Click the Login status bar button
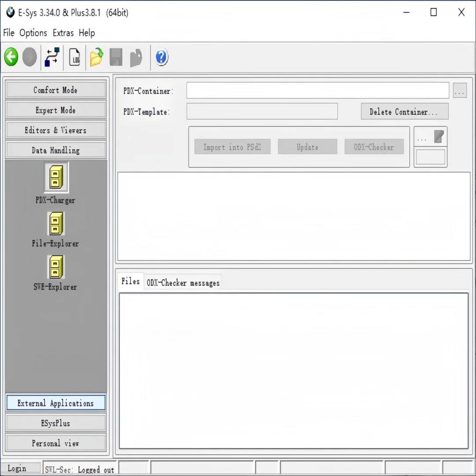Viewport: 476px width, 476px height. (20, 468)
